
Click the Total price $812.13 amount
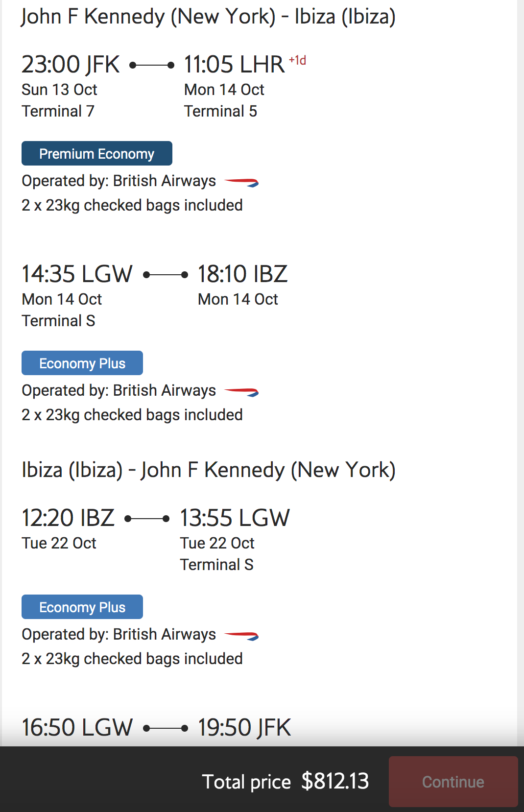[x=335, y=781]
